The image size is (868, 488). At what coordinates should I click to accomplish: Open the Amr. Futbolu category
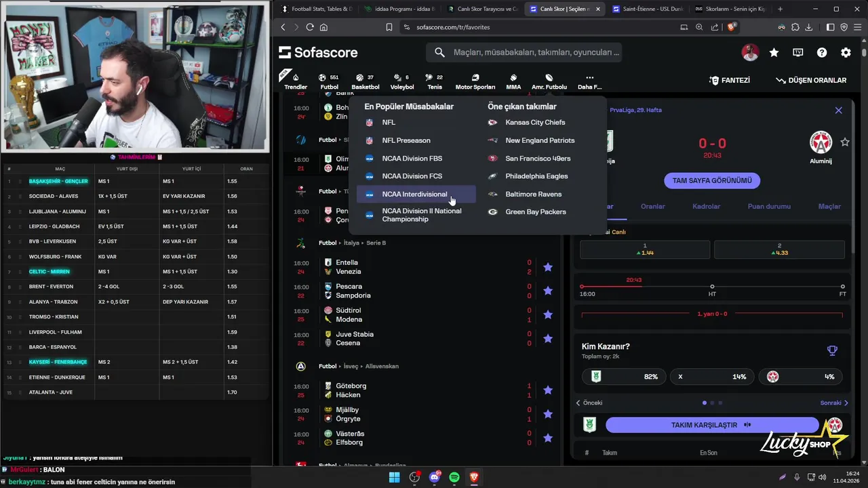(549, 81)
